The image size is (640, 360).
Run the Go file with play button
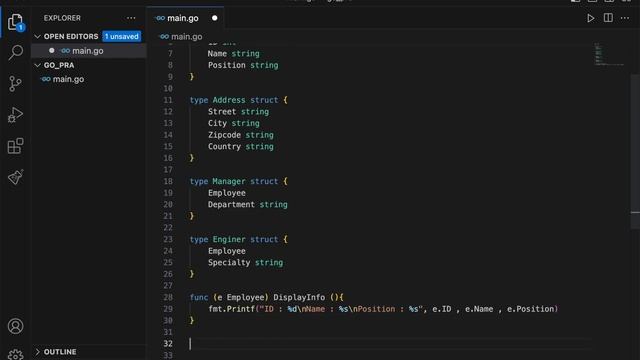click(x=591, y=18)
